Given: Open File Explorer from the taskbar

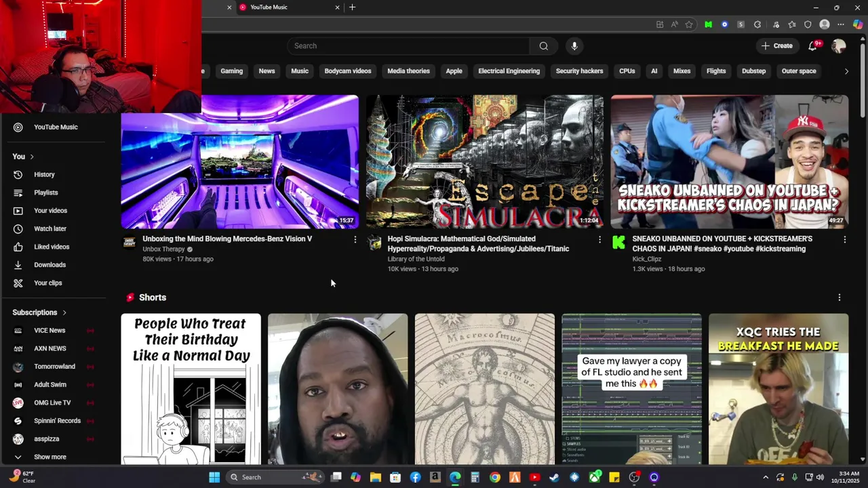Looking at the screenshot, I should click(375, 477).
